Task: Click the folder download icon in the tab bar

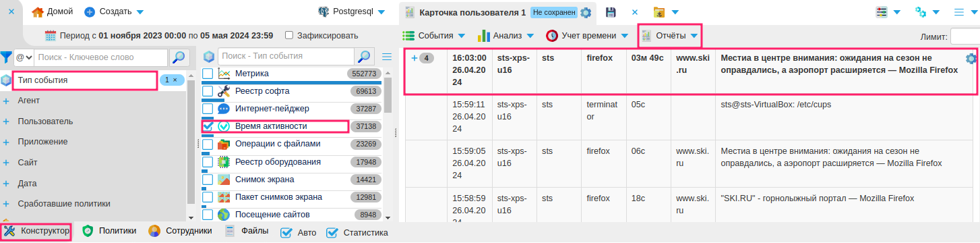Action: [659, 12]
